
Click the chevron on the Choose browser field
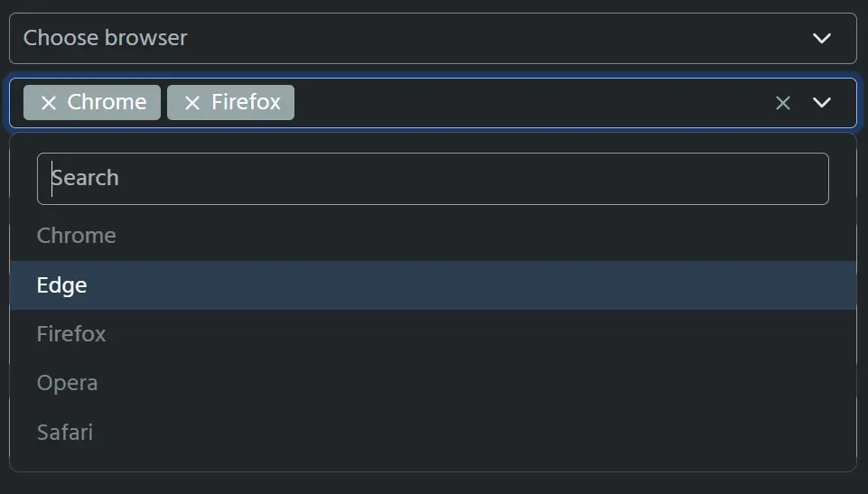(x=822, y=38)
